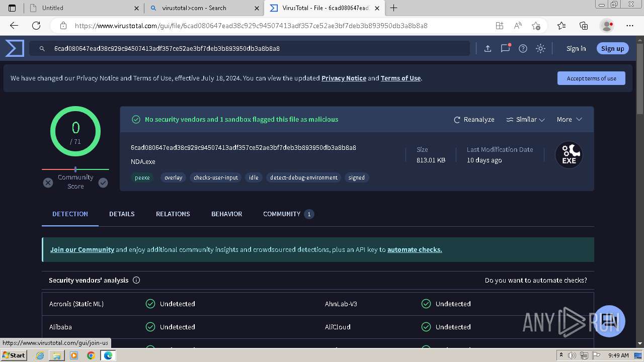Switch to the RELATIONS tab
The image size is (644, 362).
(x=173, y=214)
